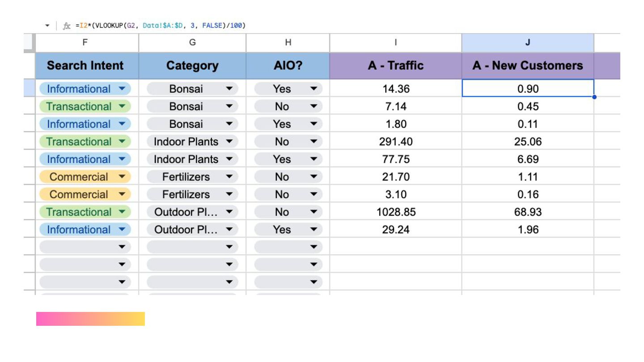Screen dimensions: 644x362
Task: Select column F header
Action: [x=85, y=42]
